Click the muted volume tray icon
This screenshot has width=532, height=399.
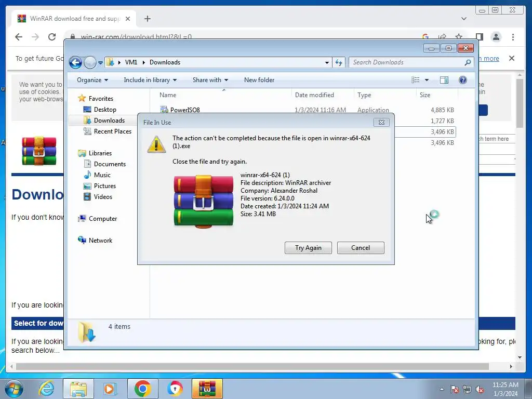coord(480,389)
